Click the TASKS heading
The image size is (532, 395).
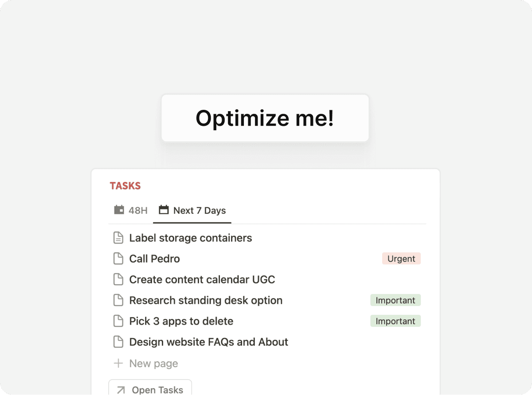point(125,186)
